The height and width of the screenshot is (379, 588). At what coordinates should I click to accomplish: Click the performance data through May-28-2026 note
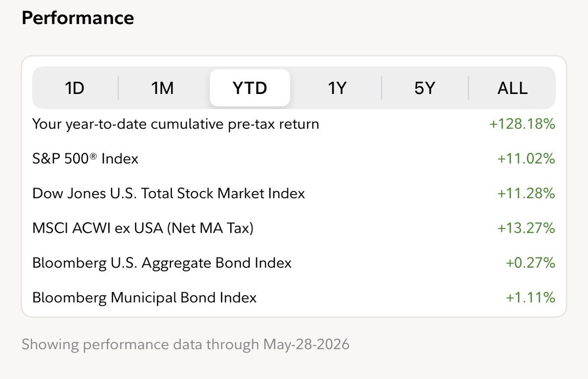[x=186, y=344]
